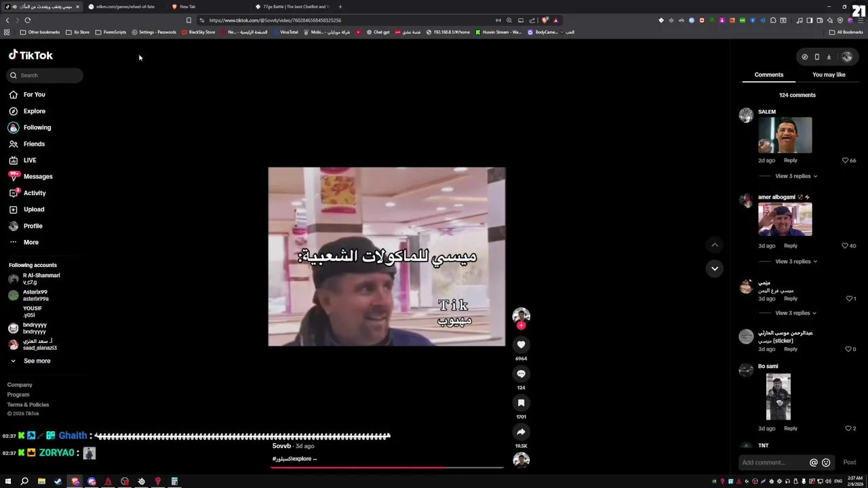Switch to the wheel-of-fate browser tab

[125, 7]
